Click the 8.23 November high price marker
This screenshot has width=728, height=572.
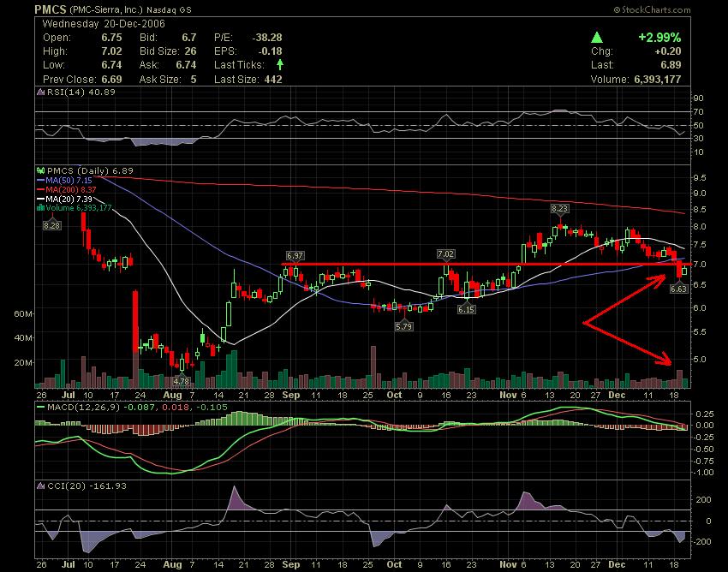(560, 209)
